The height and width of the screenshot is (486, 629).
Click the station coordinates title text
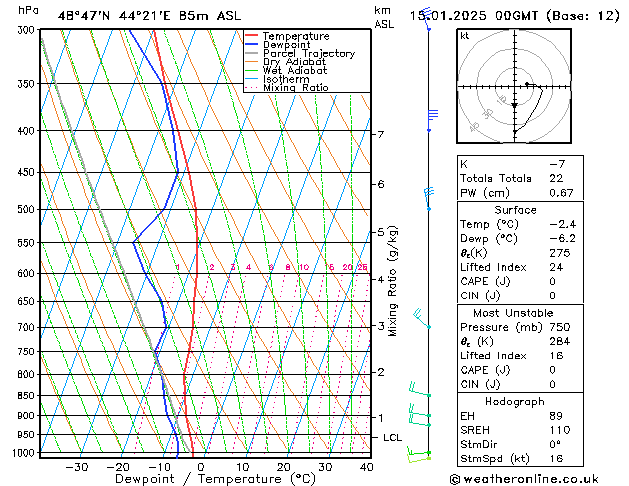149,16
